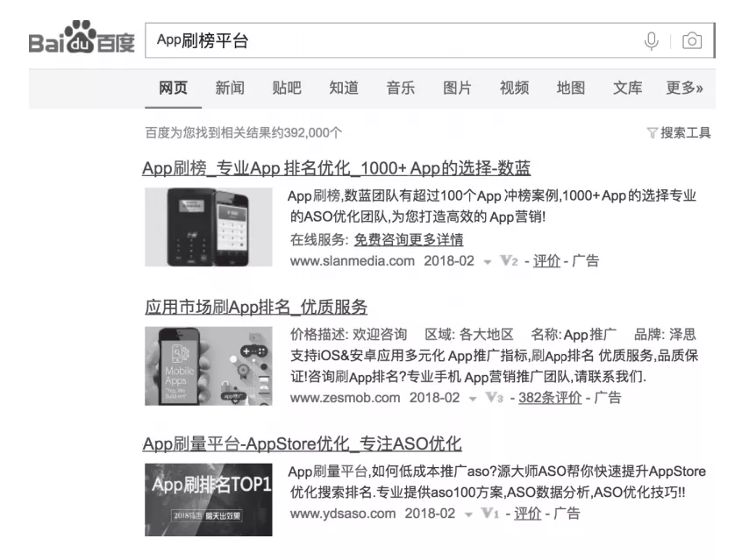Click 品牌: 泽思 text
The height and width of the screenshot is (560, 742).
[665, 335]
